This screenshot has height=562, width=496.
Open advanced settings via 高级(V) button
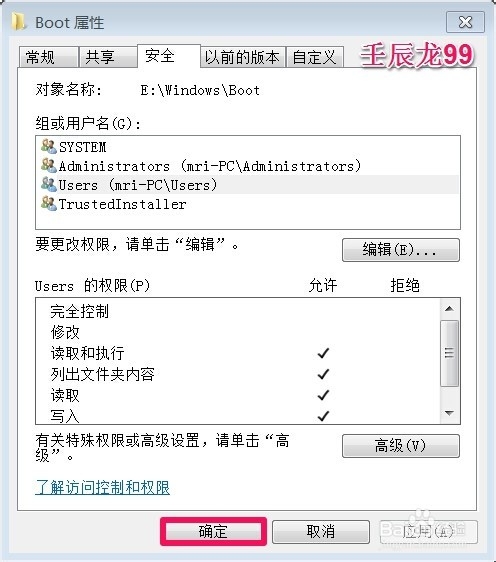401,446
